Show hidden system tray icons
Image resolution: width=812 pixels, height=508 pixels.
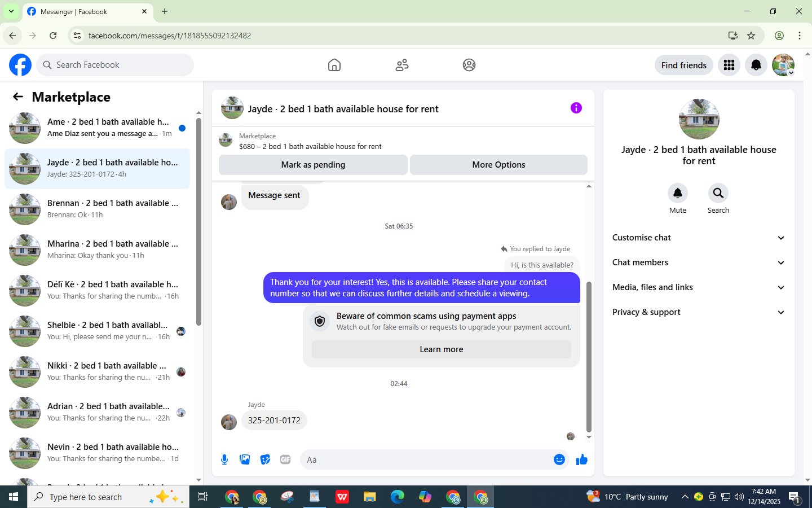[x=685, y=497]
